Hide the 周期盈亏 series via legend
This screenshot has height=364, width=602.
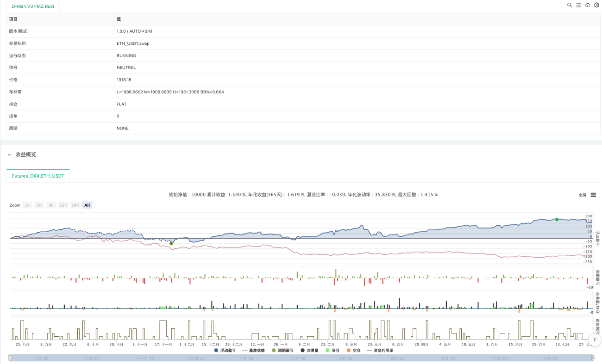point(283,351)
